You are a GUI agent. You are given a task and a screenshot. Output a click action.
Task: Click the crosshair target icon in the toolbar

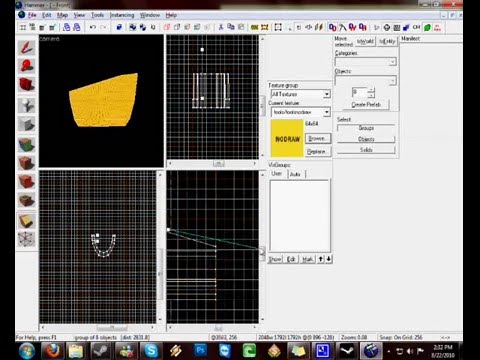(x=387, y=27)
